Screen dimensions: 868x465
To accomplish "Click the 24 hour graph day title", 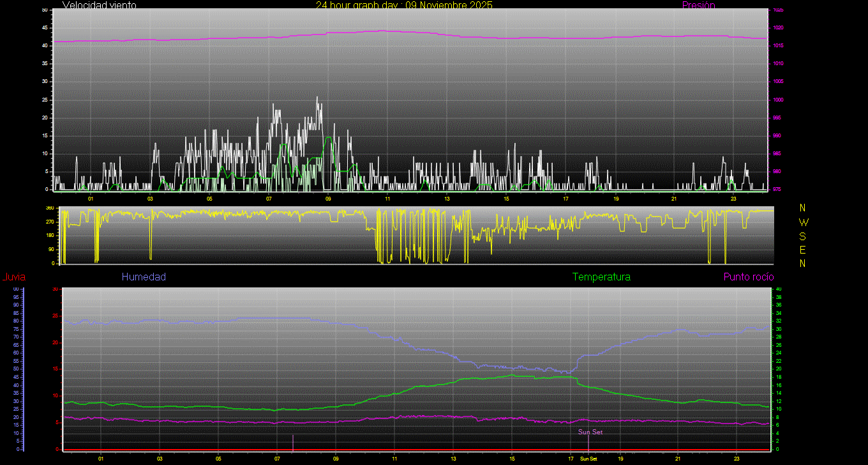I will 404,5.
